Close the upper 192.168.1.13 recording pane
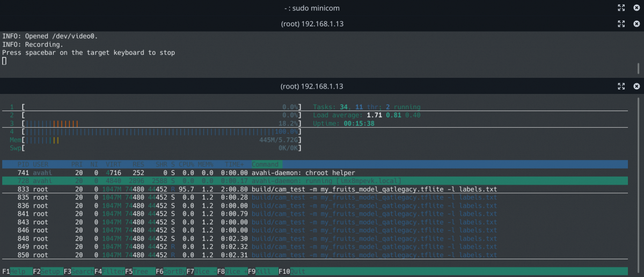 pos(636,24)
